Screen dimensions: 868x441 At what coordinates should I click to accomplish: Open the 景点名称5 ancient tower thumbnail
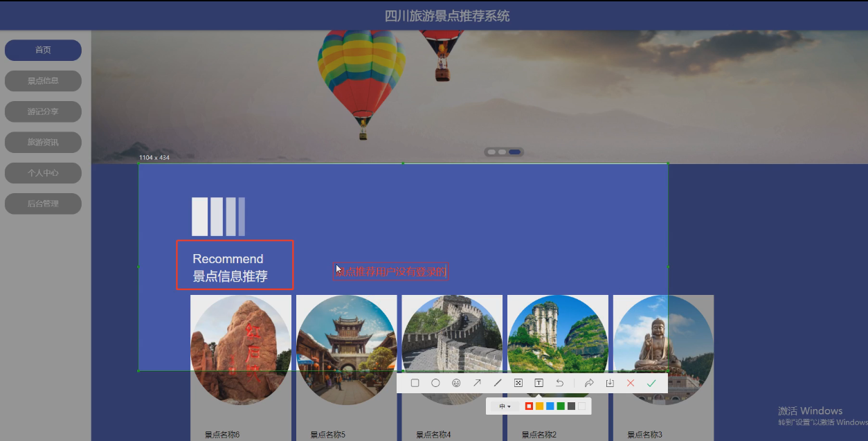347,350
